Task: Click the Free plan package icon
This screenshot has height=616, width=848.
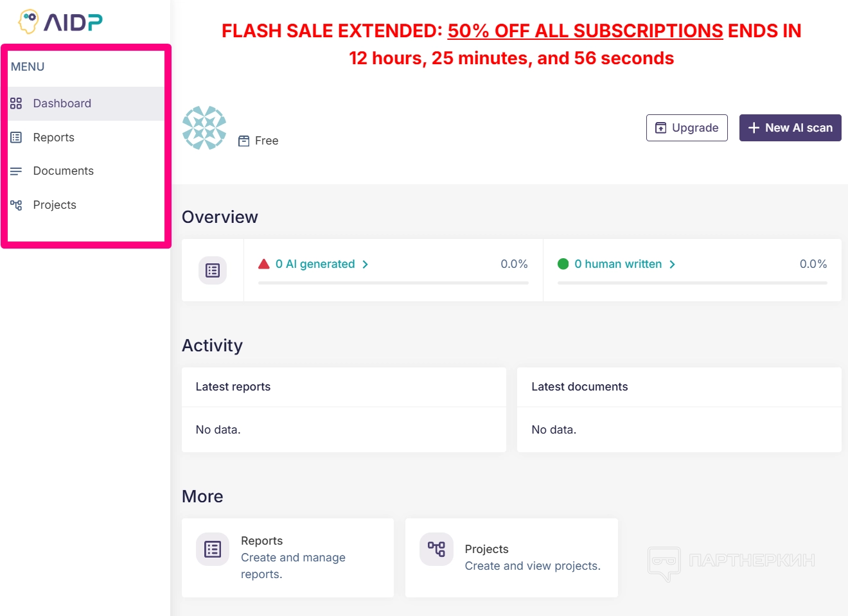Action: [244, 141]
